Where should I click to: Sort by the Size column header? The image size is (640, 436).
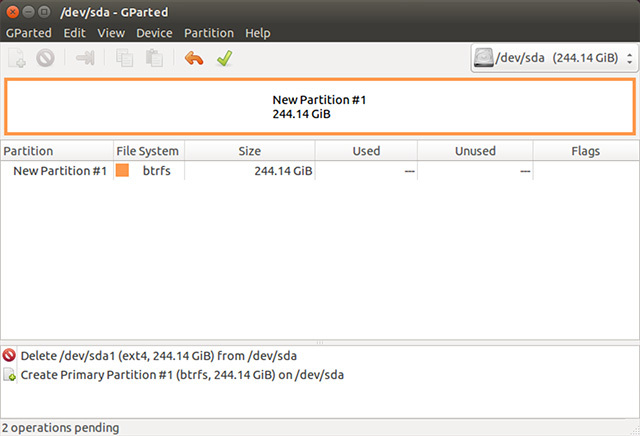point(249,151)
